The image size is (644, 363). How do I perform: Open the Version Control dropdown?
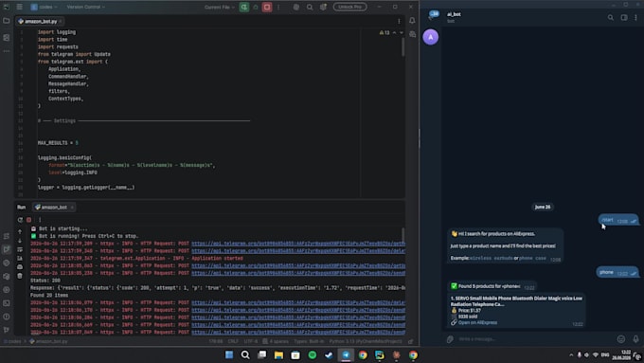(86, 7)
